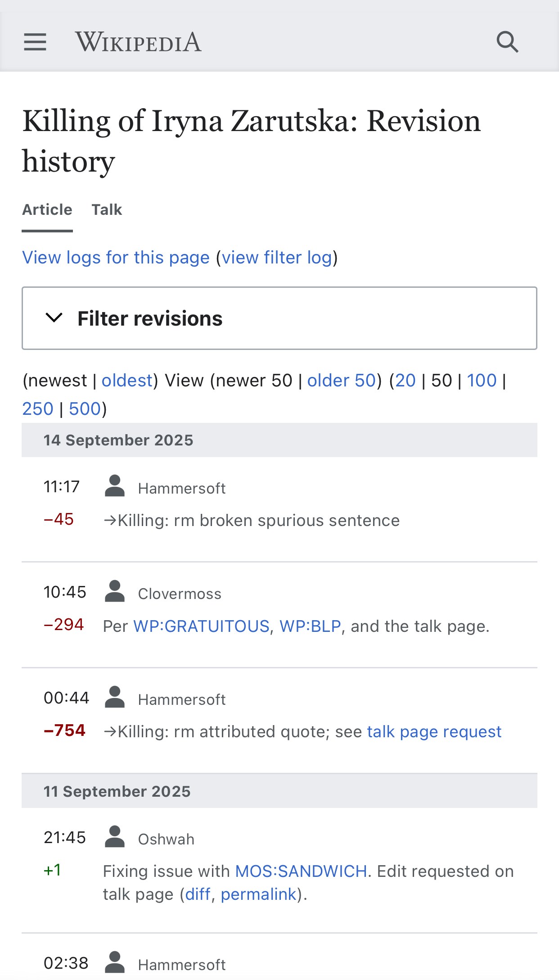Click the chevron beside Filter revisions

coord(54,318)
